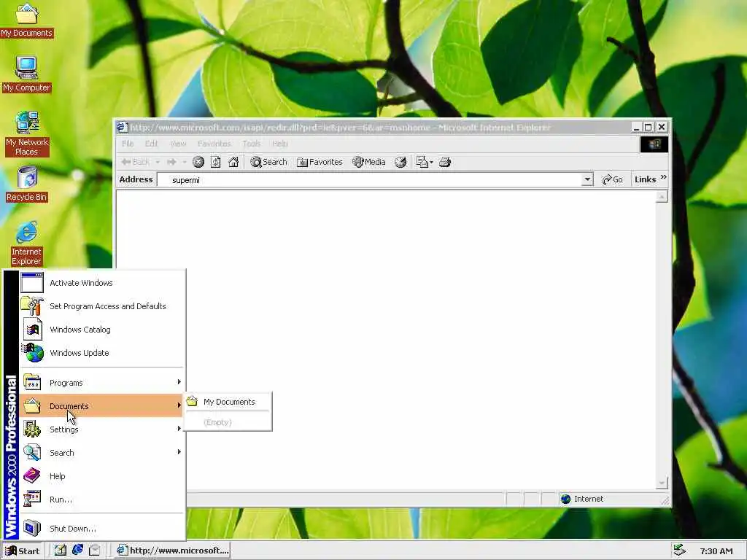The width and height of the screenshot is (747, 560).
Task: Launch Internet Explorer from quick launch
Action: click(77, 551)
